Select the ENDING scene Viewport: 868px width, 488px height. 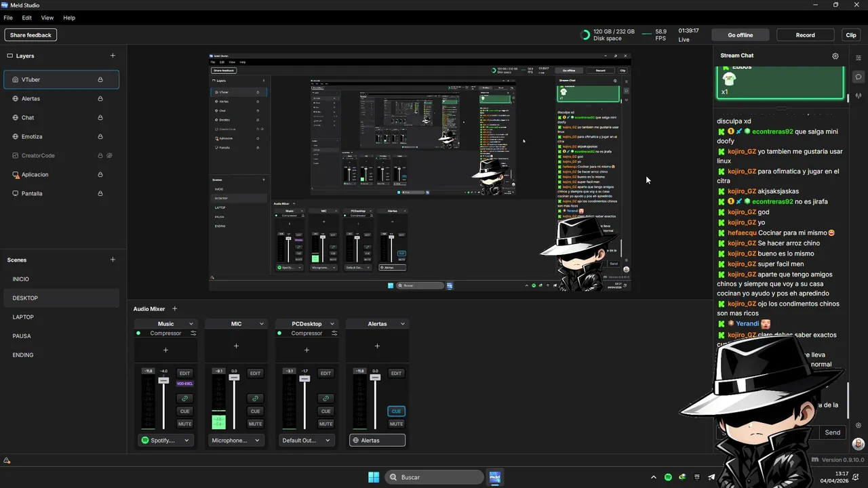(61, 355)
